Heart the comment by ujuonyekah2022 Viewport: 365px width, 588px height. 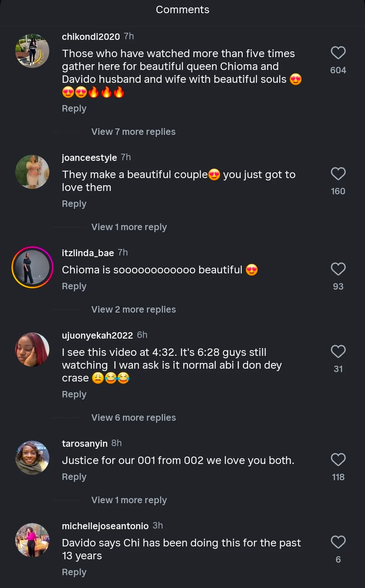click(338, 351)
